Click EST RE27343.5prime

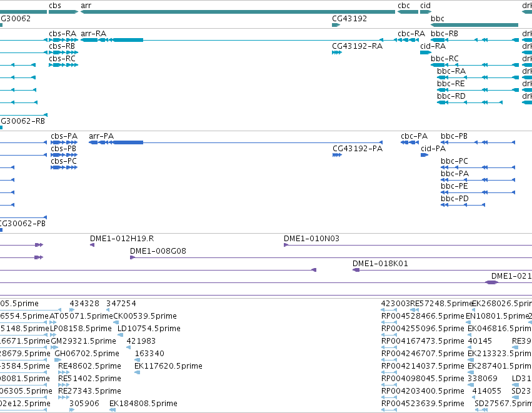[89, 391]
